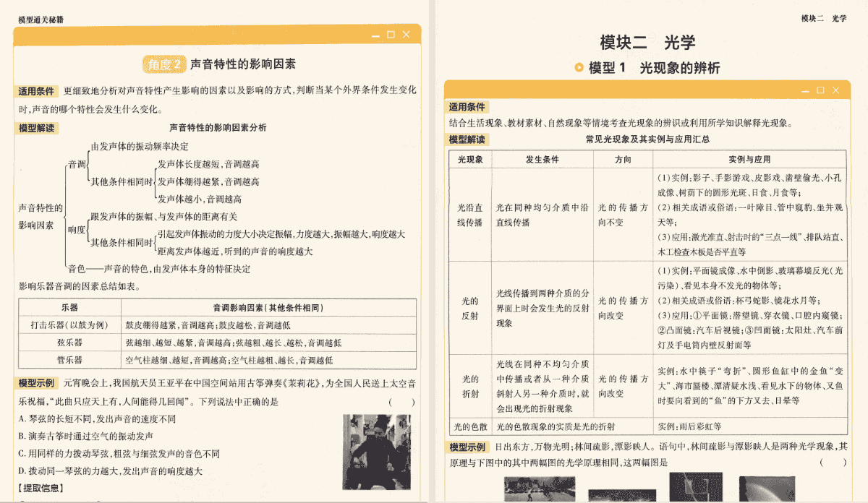Click the 角度2 orange badge

pos(164,64)
